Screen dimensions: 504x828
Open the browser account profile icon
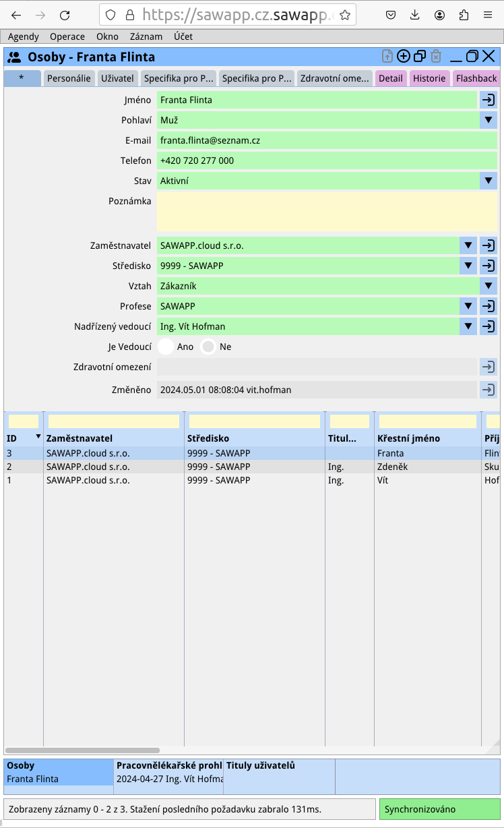point(439,15)
